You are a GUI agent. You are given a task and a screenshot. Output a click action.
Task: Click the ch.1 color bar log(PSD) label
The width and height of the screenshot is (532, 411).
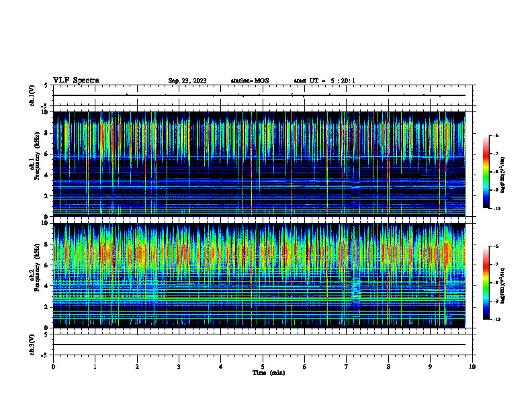[503, 175]
